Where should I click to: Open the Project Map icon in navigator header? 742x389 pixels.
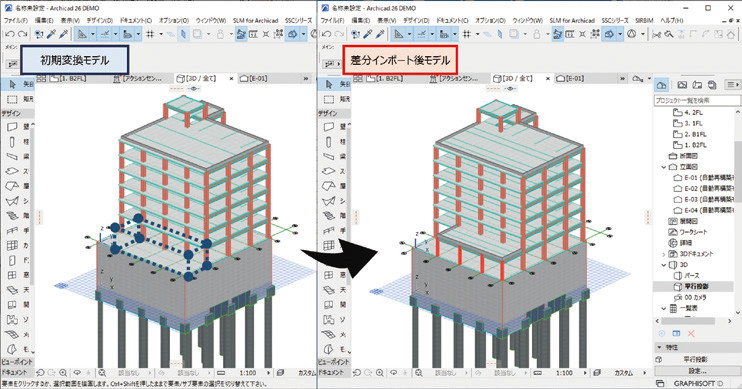pyautogui.click(x=662, y=85)
